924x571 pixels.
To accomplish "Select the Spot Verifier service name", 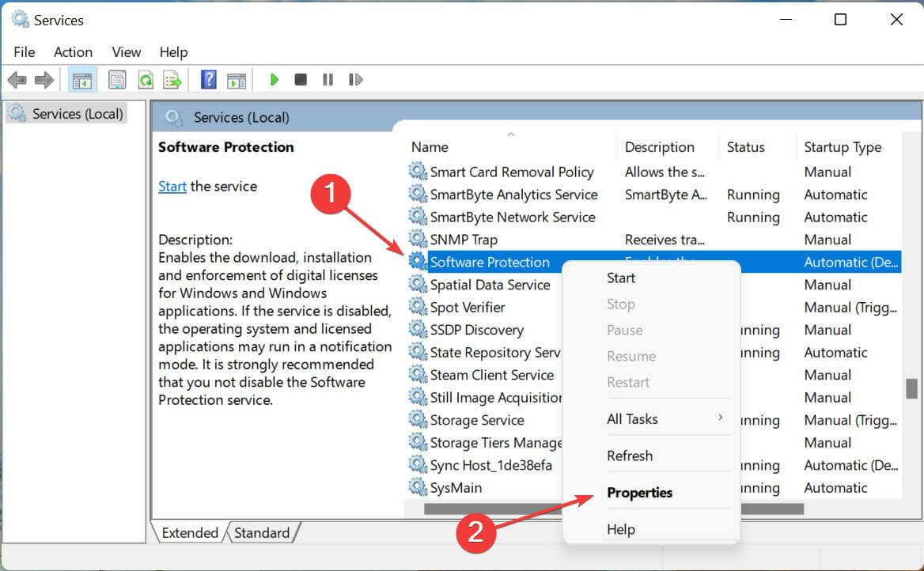I will pyautogui.click(x=468, y=307).
